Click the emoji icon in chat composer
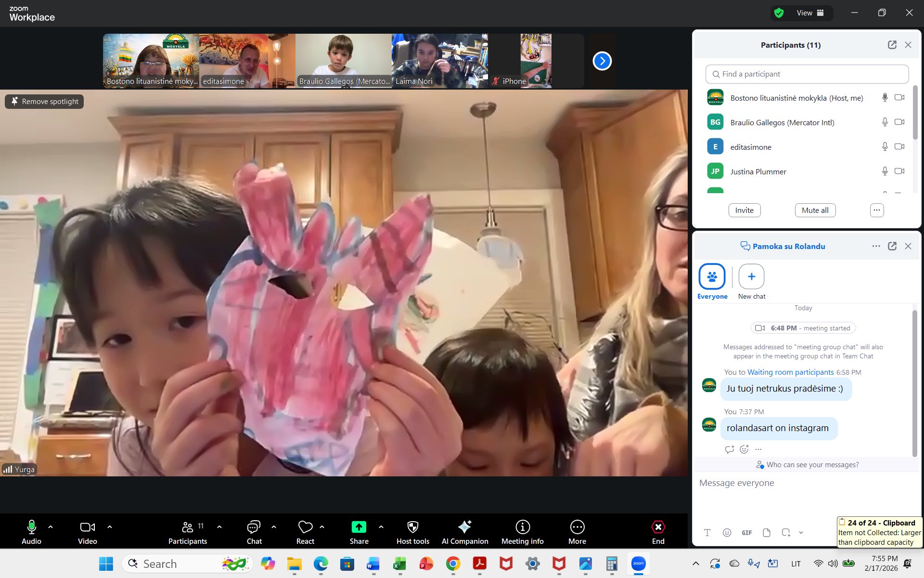924x578 pixels. pos(727,533)
